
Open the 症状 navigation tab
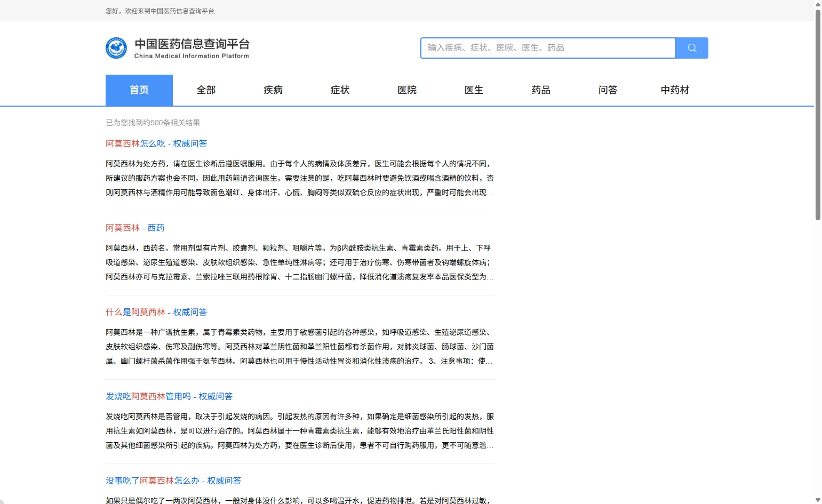coord(340,90)
